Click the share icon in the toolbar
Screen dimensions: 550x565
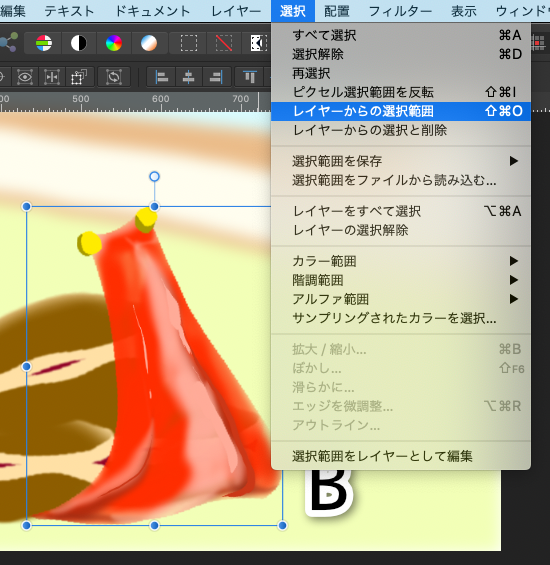tap(8, 43)
